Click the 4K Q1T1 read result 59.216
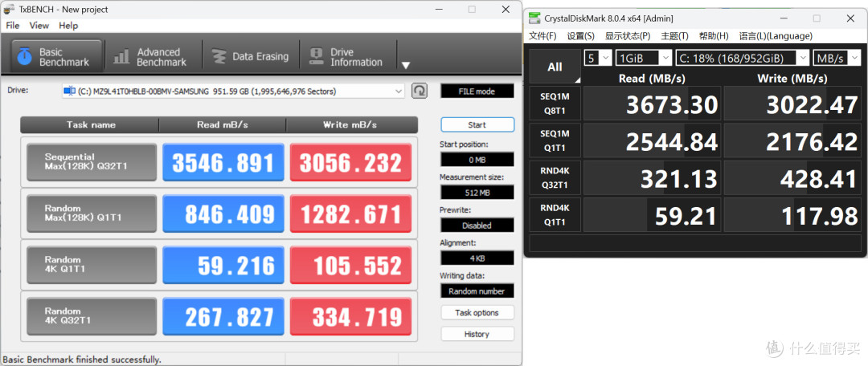Image resolution: width=868 pixels, height=366 pixels. (223, 266)
